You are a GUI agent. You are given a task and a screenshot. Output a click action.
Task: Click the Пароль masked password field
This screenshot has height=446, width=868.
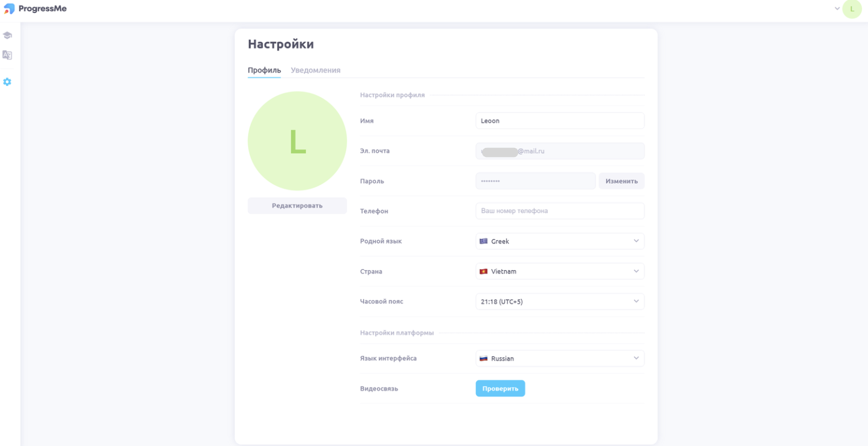click(535, 181)
